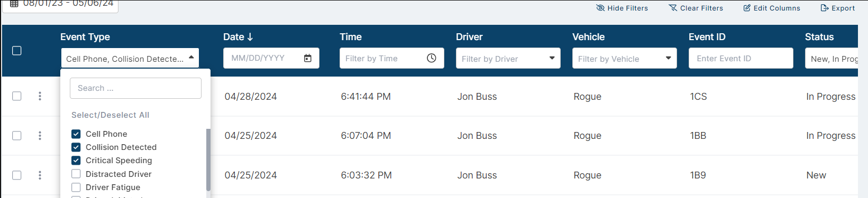Click the clock icon in Time filter

point(432,58)
